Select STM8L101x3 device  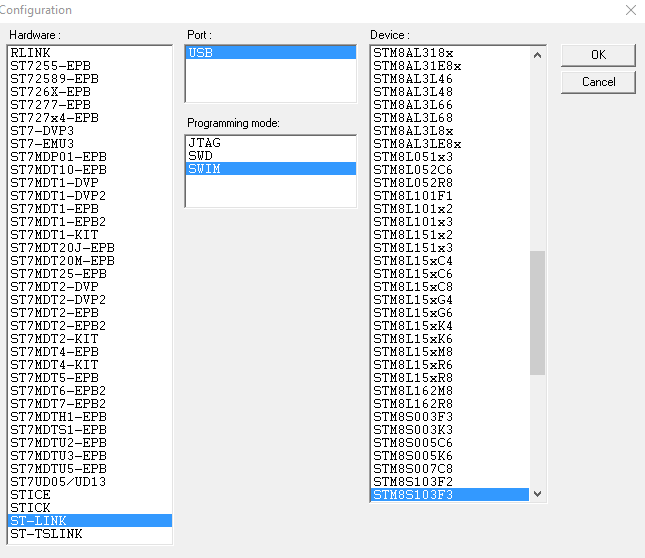click(x=450, y=222)
